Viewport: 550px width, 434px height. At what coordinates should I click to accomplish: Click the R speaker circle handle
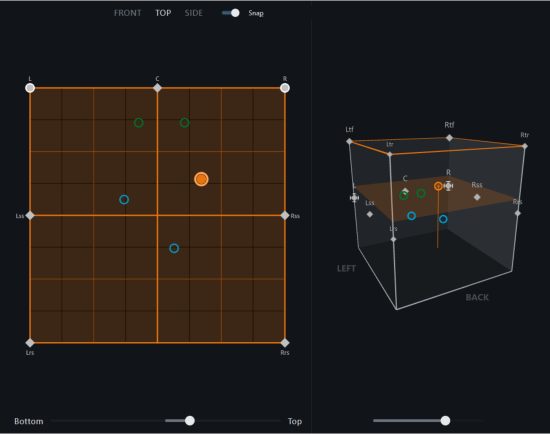point(285,88)
